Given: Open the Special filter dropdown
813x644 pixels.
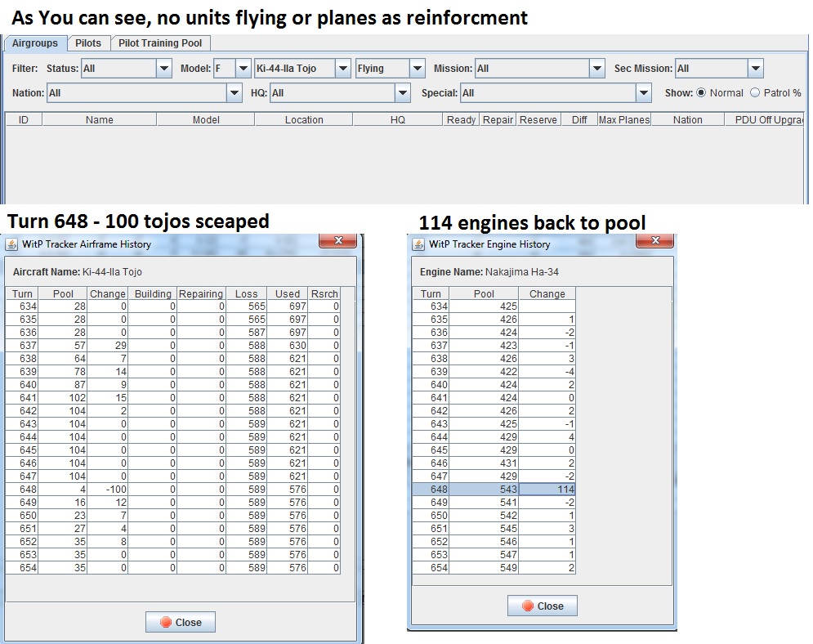Looking at the screenshot, I should (x=643, y=93).
